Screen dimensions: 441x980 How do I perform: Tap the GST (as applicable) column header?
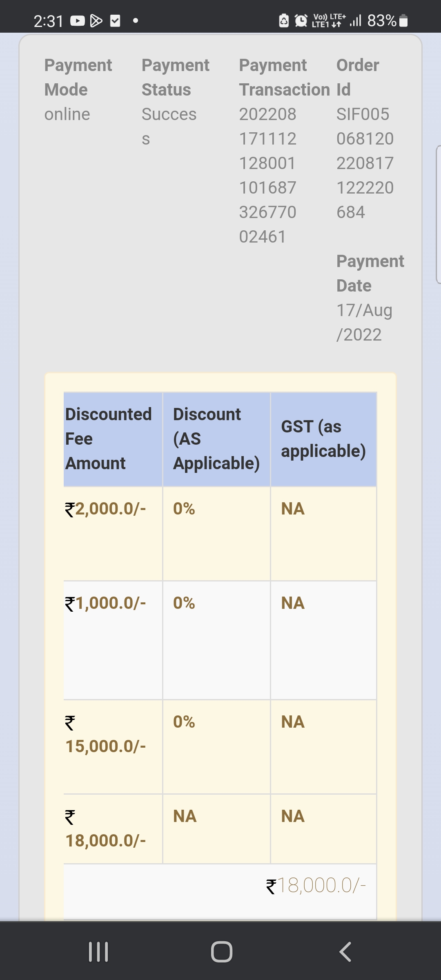323,439
